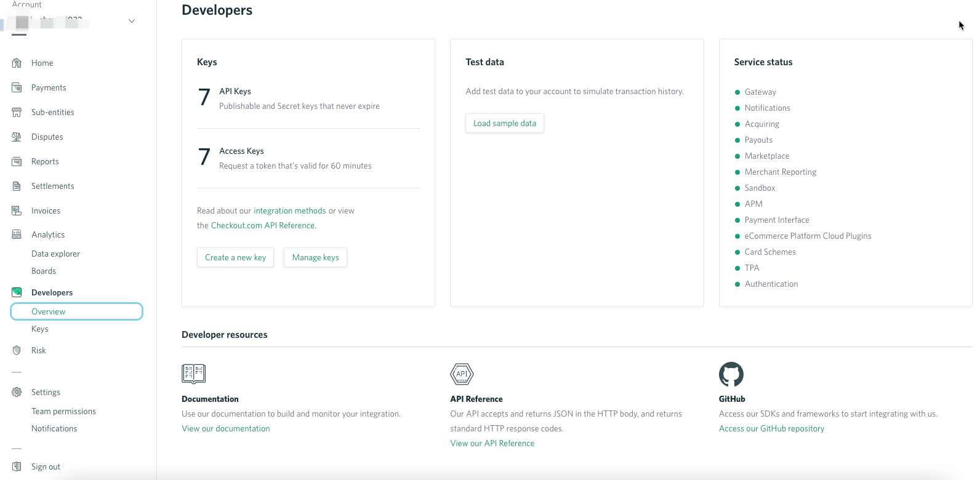Open the Home menu item

42,63
